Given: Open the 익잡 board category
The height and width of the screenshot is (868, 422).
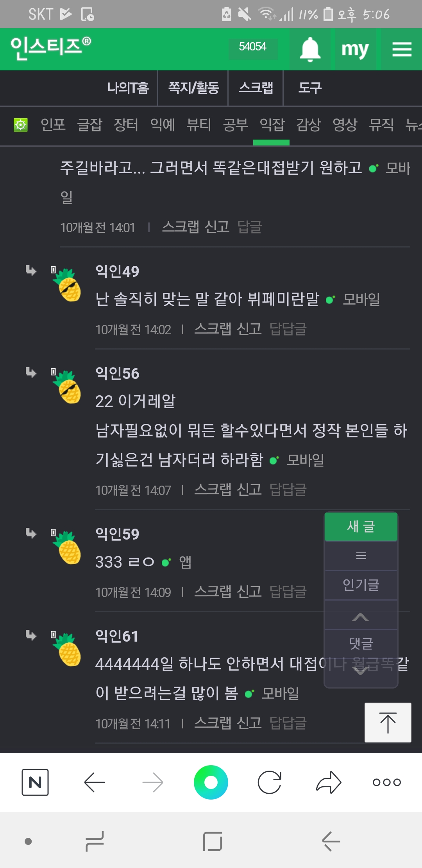Looking at the screenshot, I should click(272, 125).
